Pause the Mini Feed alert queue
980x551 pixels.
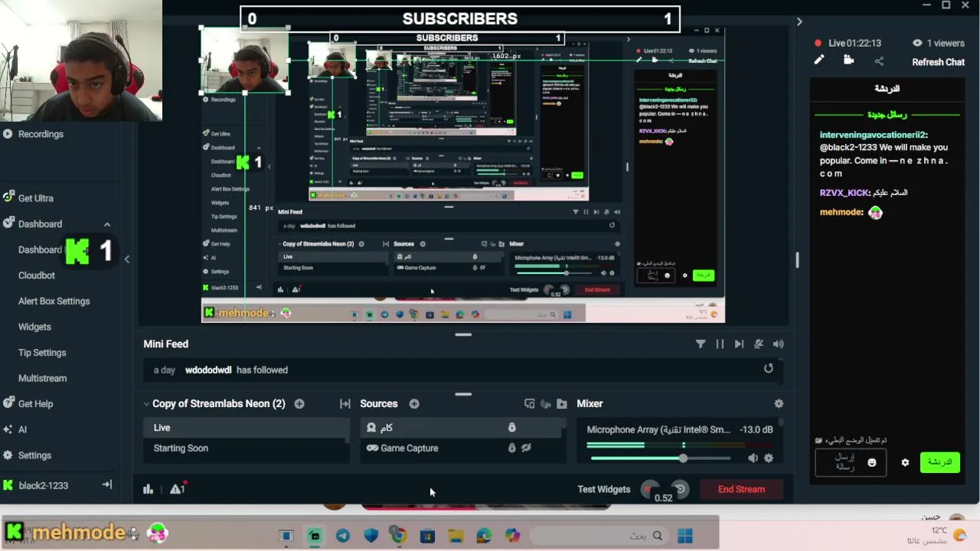[720, 344]
